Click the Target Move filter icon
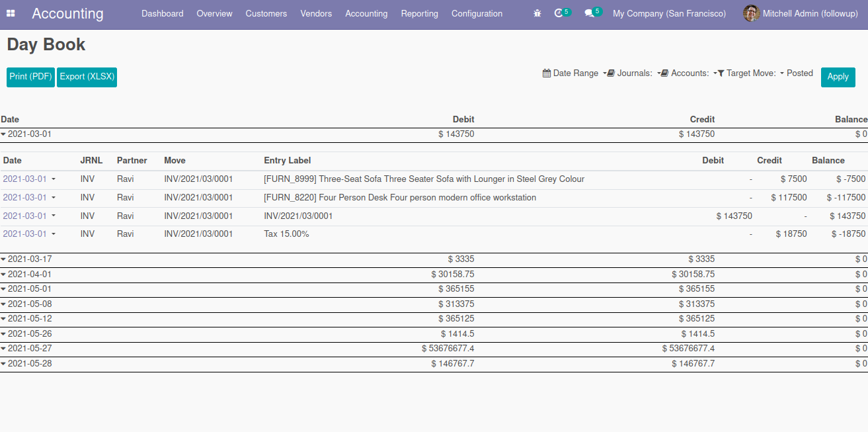This screenshot has height=432, width=868. point(721,73)
